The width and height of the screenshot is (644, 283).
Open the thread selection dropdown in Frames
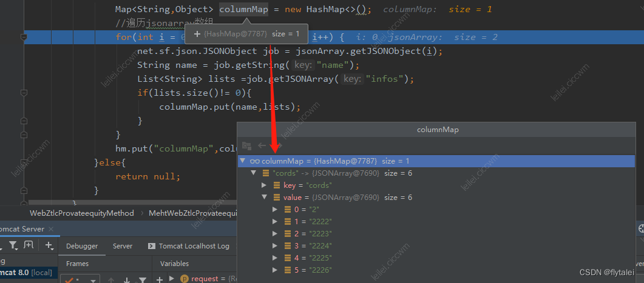[81, 280]
